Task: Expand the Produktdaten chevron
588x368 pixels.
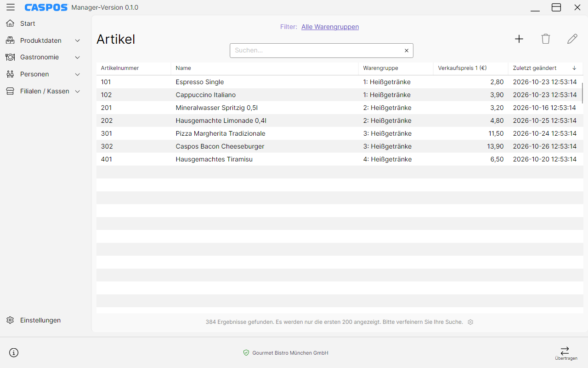Action: click(x=78, y=40)
